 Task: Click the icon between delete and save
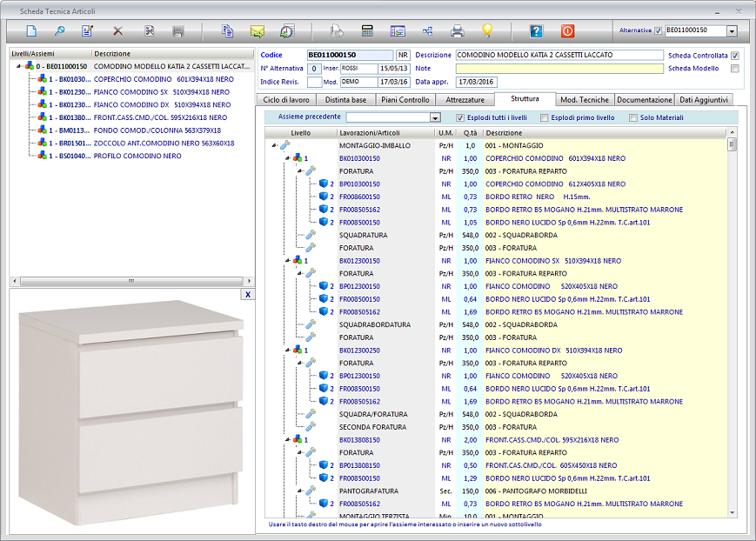pos(149,31)
